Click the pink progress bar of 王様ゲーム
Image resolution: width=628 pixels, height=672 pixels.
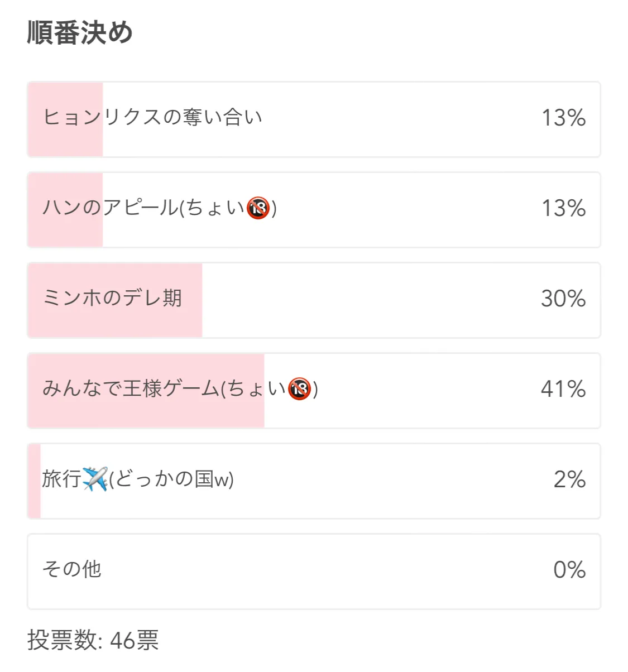click(146, 391)
